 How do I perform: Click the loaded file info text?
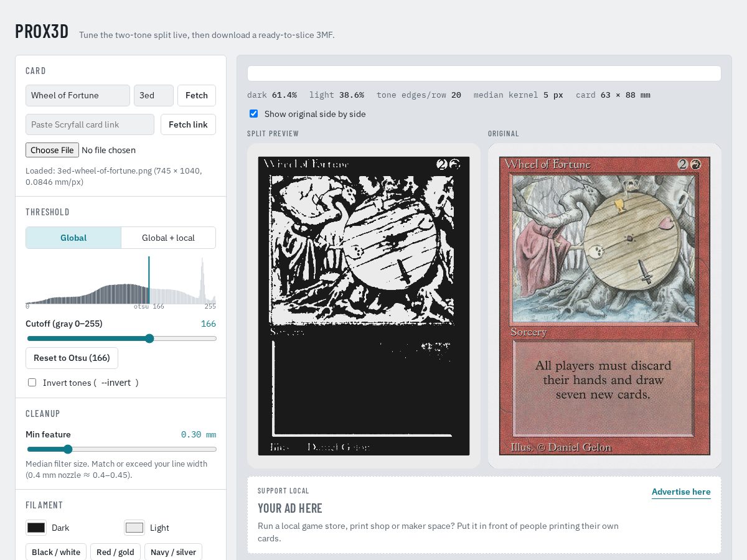(113, 176)
